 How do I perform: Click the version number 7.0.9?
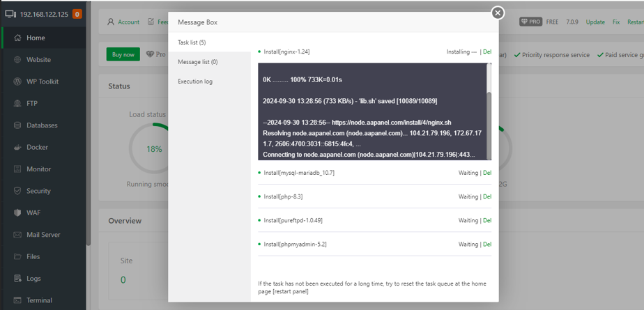click(572, 22)
